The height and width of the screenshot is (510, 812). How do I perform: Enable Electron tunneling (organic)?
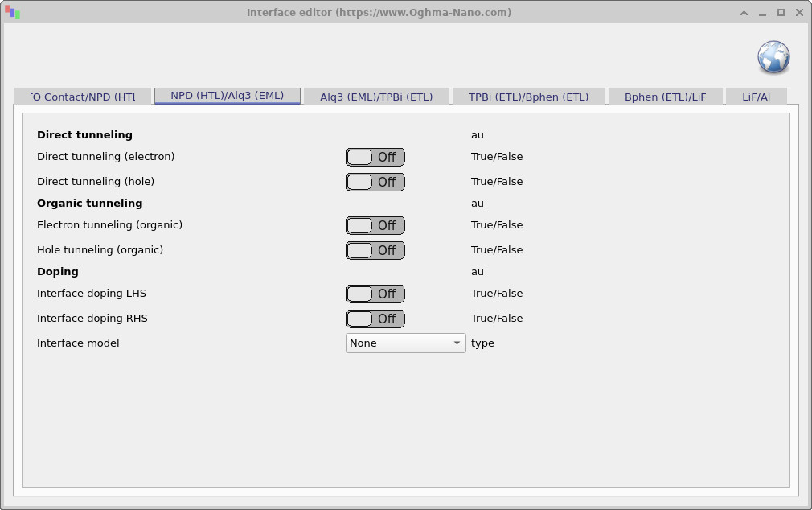375,225
